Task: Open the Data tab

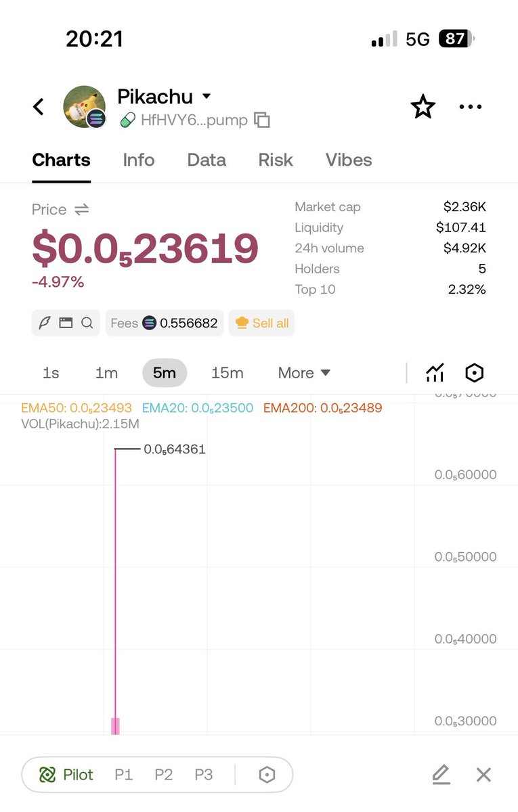Action: click(x=207, y=160)
